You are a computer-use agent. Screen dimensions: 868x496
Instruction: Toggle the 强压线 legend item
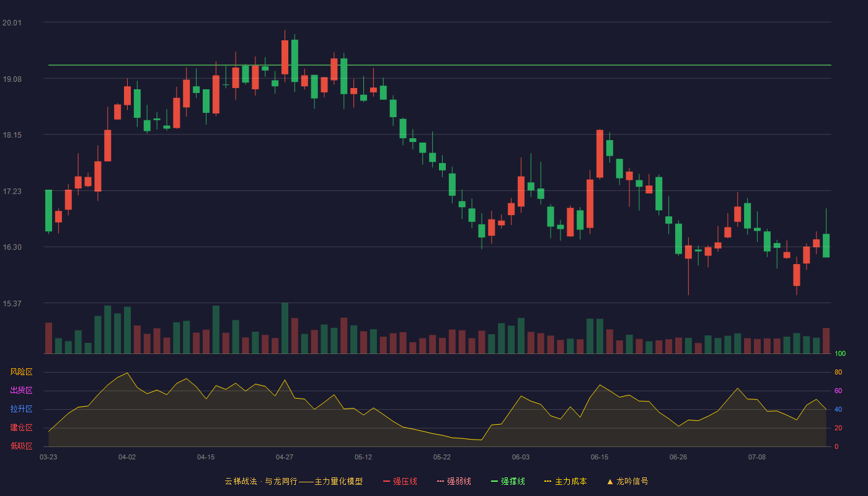click(400, 481)
